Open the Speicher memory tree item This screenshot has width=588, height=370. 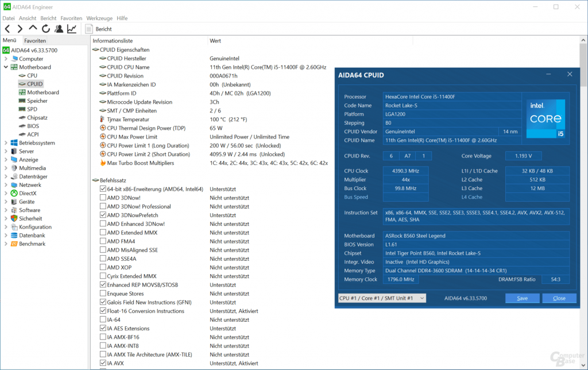(x=37, y=101)
